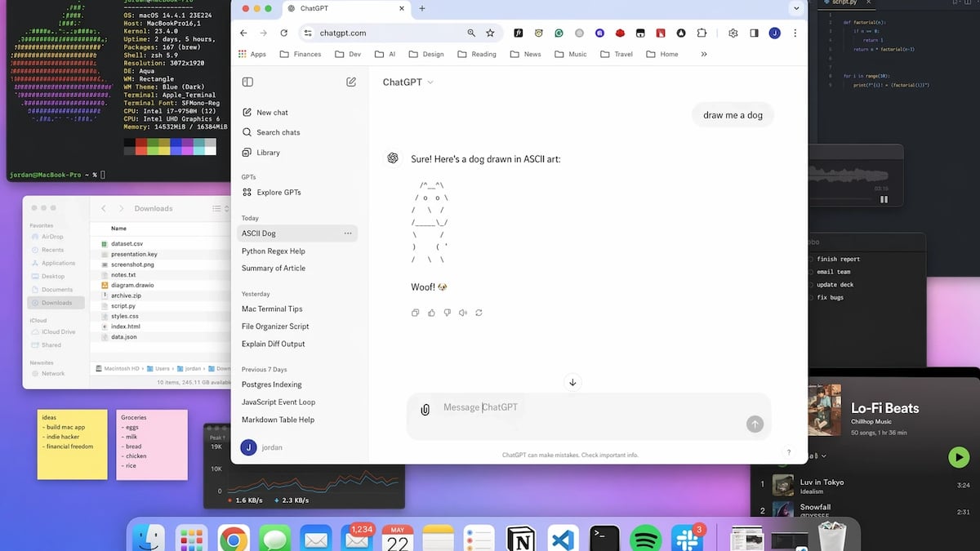
Task: Open a new Chrome tab with plus
Action: tap(422, 8)
